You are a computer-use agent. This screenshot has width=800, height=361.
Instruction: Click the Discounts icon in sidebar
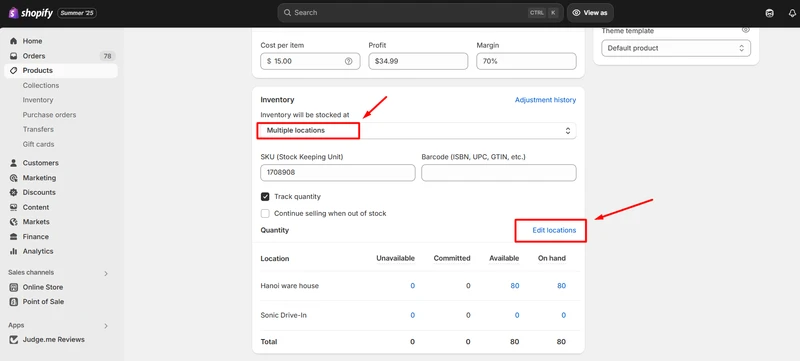14,193
